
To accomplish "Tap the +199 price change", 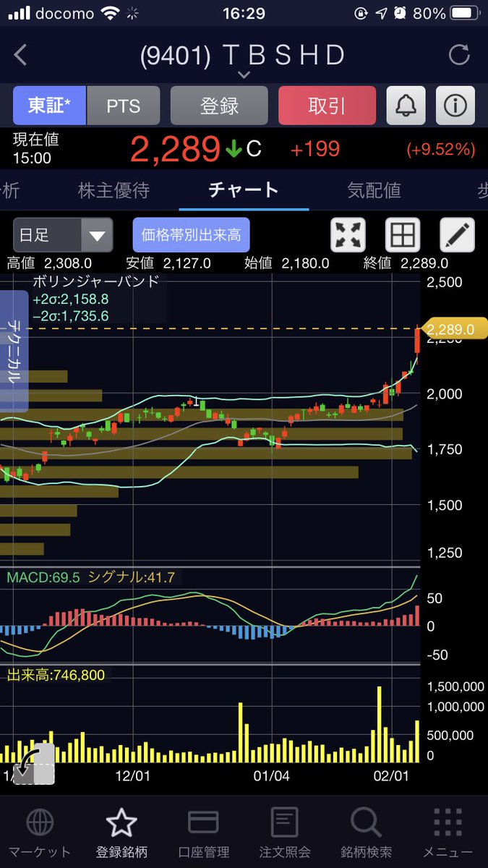I will click(x=315, y=150).
